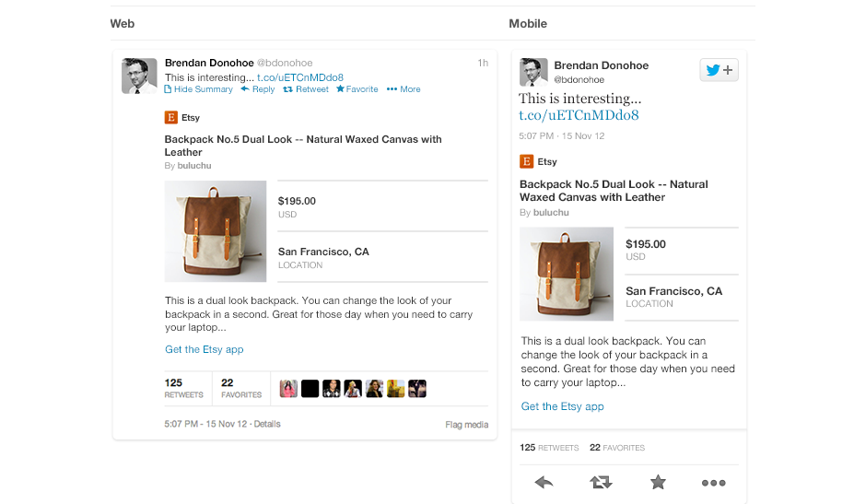The image size is (854, 504).
Task: Open the More dropdown on web tweet
Action: tap(404, 89)
